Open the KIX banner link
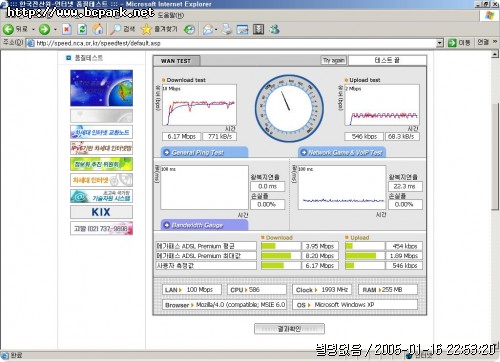The width and height of the screenshot is (500, 362). point(101,212)
